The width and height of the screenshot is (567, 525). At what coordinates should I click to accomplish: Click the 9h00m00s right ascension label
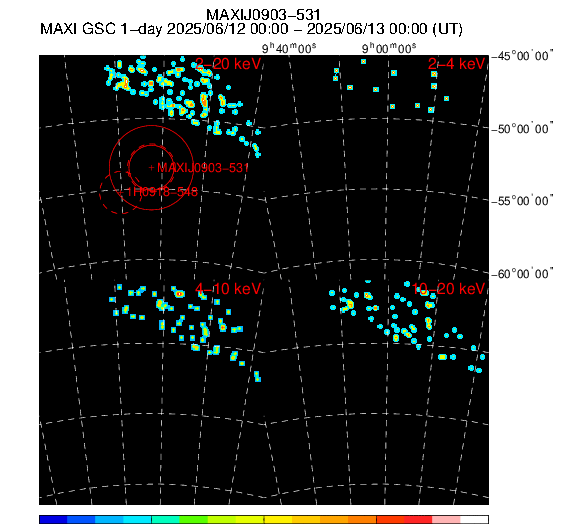point(389,48)
